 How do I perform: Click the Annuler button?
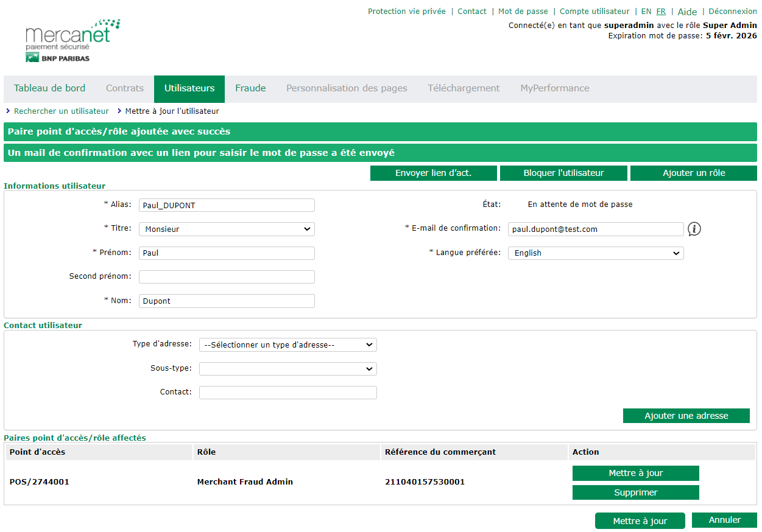click(x=724, y=520)
